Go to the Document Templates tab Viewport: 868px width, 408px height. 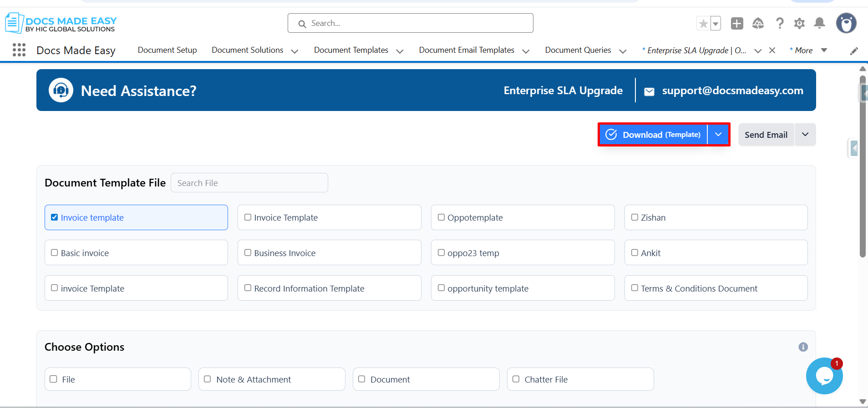pos(351,50)
